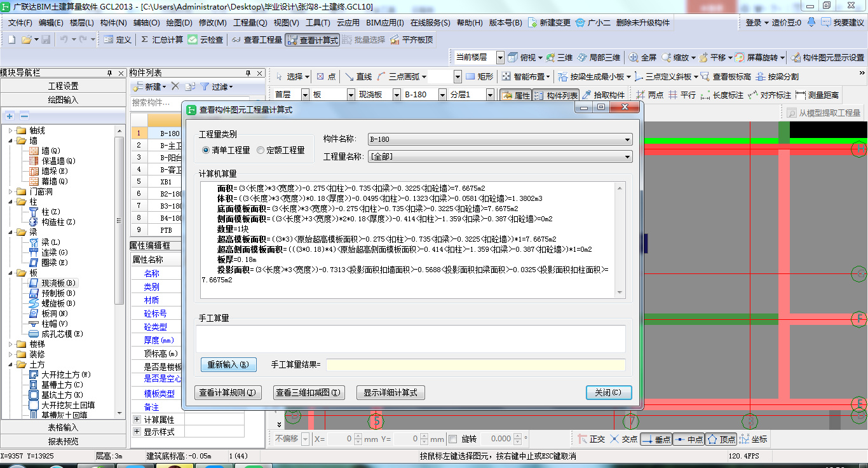Open the 工程量(Q) menu

tap(250, 22)
